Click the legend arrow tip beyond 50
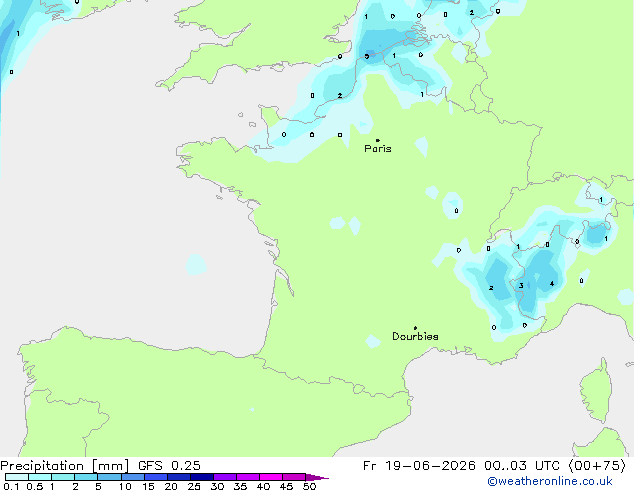634x490 pixels. tap(317, 477)
